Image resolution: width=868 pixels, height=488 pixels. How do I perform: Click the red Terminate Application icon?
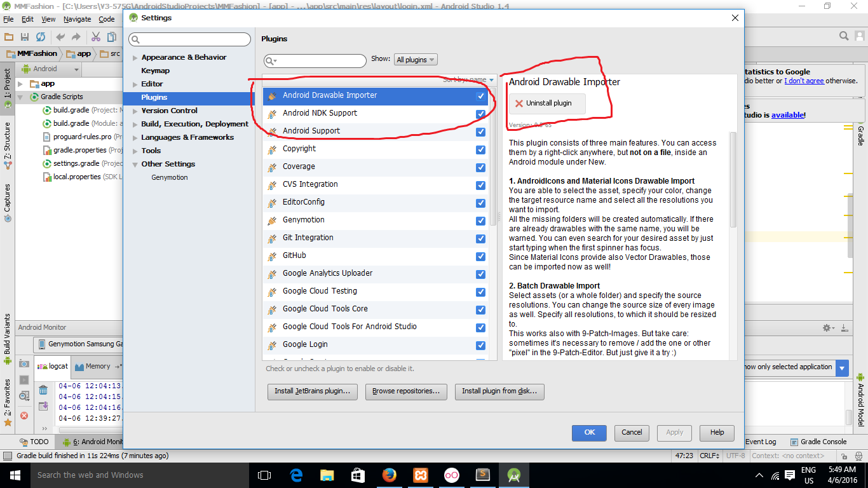click(24, 416)
